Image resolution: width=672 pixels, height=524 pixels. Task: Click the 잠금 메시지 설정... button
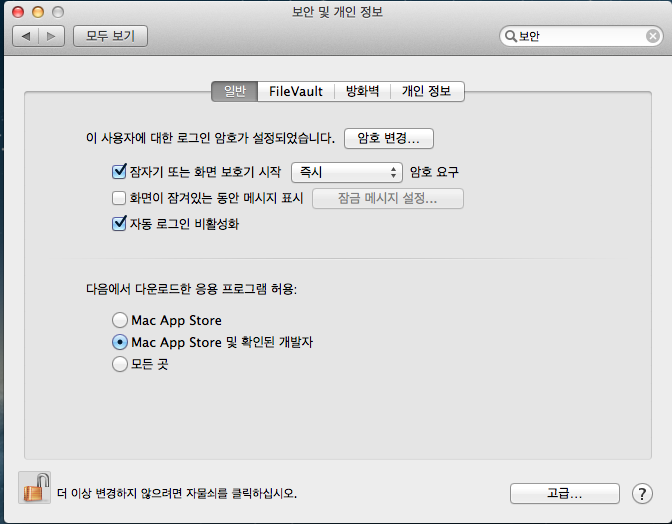(x=387, y=198)
